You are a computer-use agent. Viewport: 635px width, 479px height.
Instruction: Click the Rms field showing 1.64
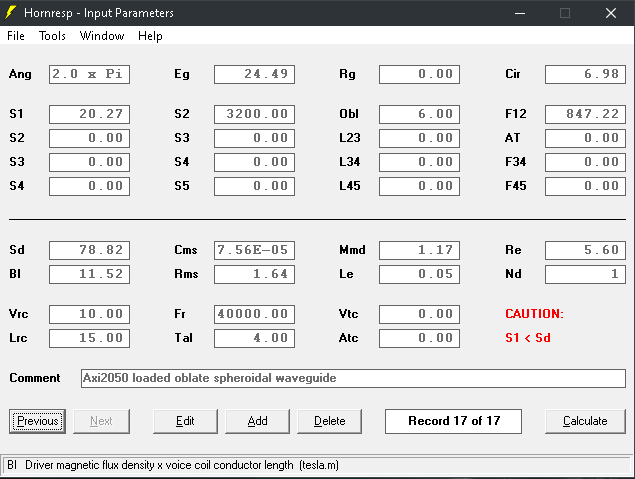point(254,274)
